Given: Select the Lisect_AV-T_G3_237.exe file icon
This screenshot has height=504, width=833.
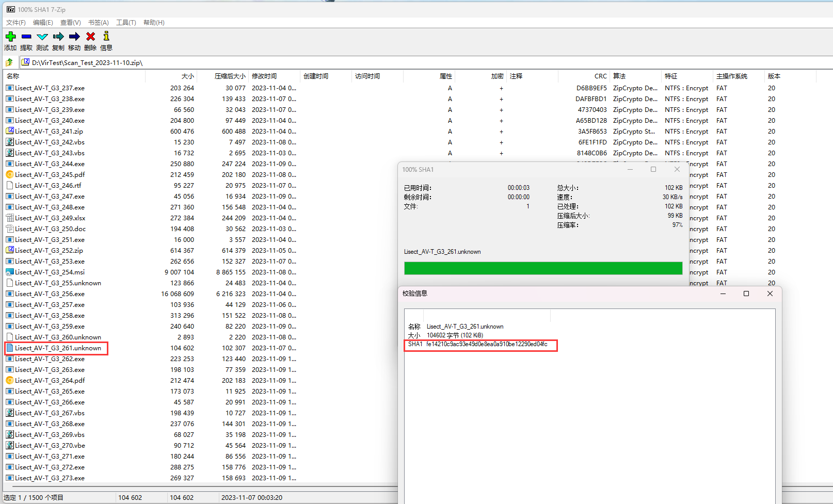Looking at the screenshot, I should click(10, 88).
